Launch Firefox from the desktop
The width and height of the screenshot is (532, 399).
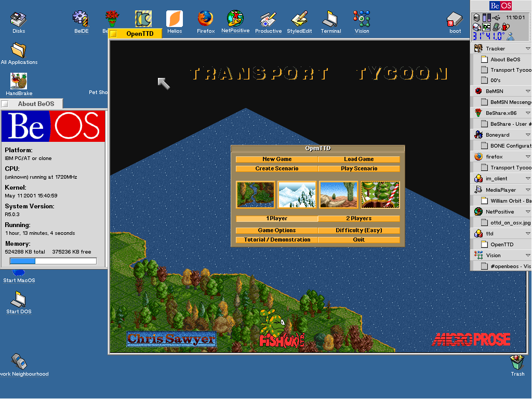click(x=206, y=23)
